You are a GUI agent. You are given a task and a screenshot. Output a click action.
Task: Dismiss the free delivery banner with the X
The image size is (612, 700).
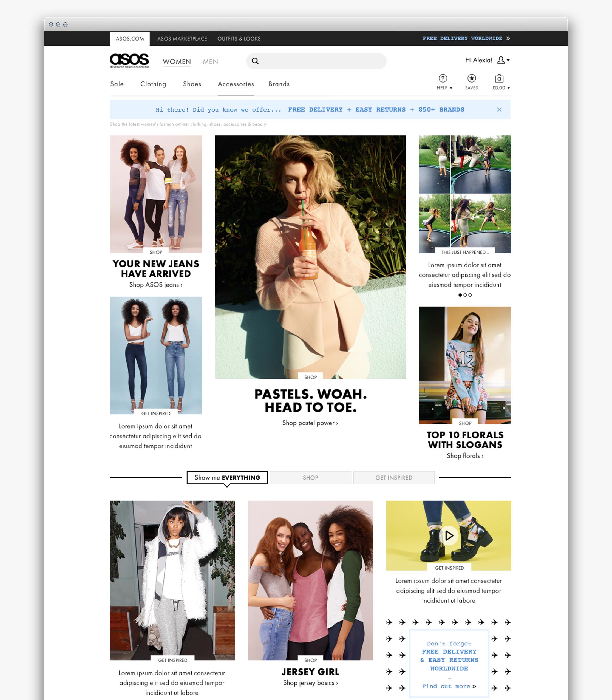tap(499, 110)
